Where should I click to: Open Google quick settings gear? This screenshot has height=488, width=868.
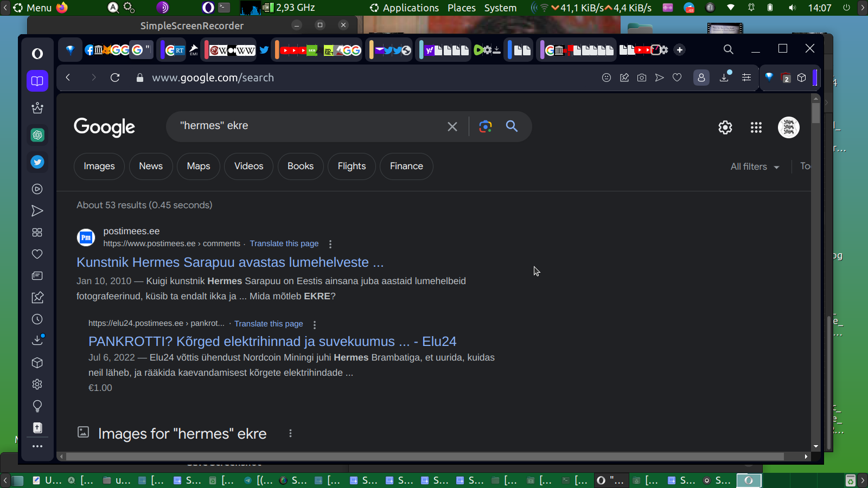[725, 127]
